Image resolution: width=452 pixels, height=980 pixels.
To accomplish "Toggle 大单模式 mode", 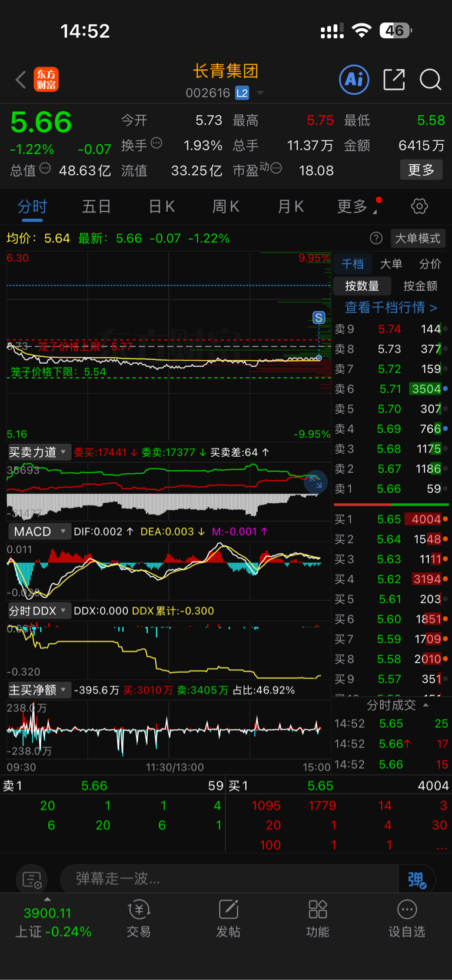I will (417, 238).
